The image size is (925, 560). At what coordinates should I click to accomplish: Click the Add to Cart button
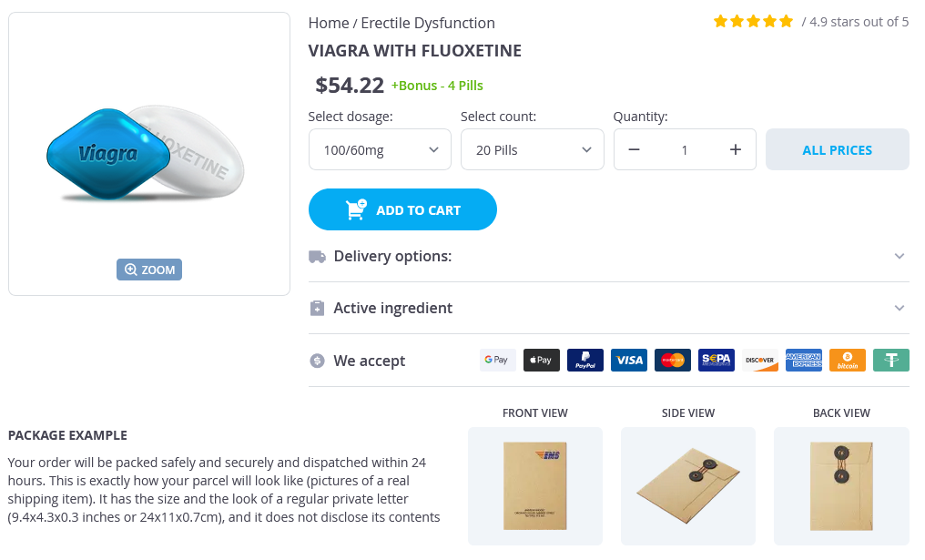(402, 210)
